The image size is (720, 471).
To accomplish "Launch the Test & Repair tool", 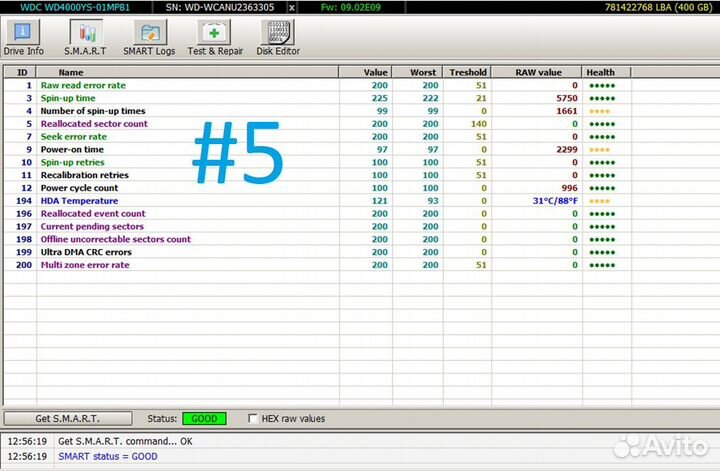I will pyautogui.click(x=215, y=37).
